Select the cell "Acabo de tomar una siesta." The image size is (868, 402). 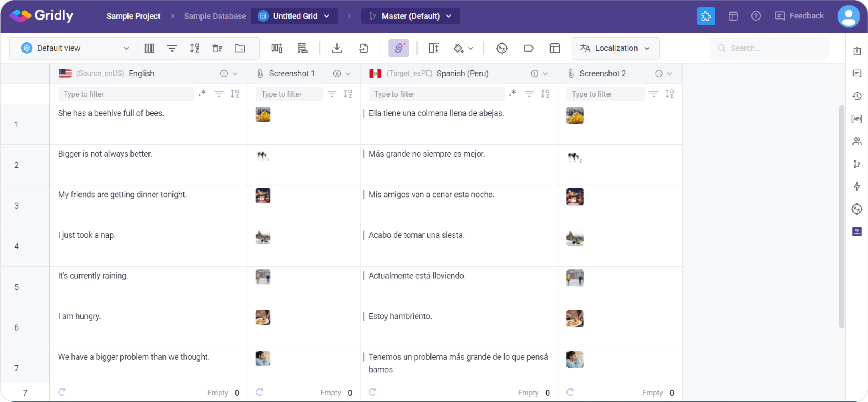[459, 246]
